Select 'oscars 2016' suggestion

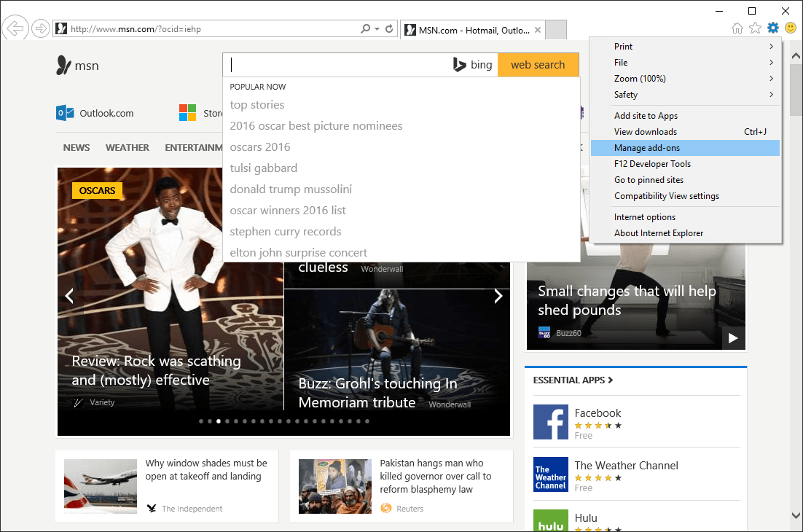(260, 147)
